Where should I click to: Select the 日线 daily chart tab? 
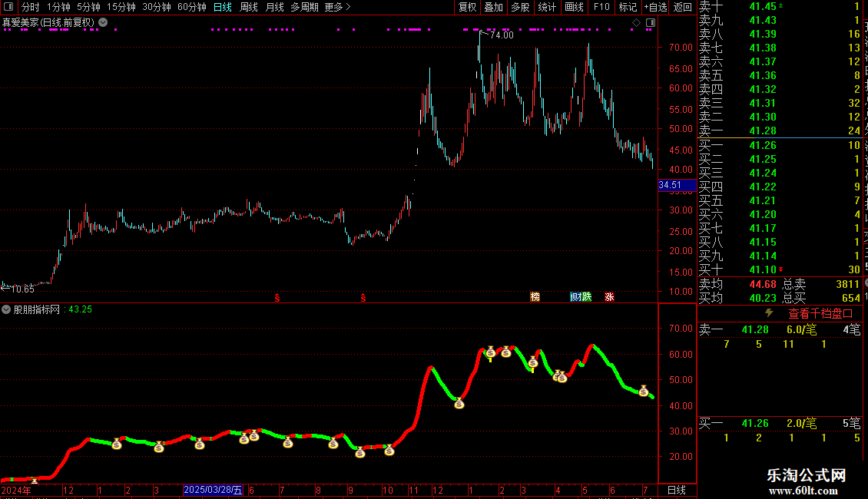click(x=223, y=7)
